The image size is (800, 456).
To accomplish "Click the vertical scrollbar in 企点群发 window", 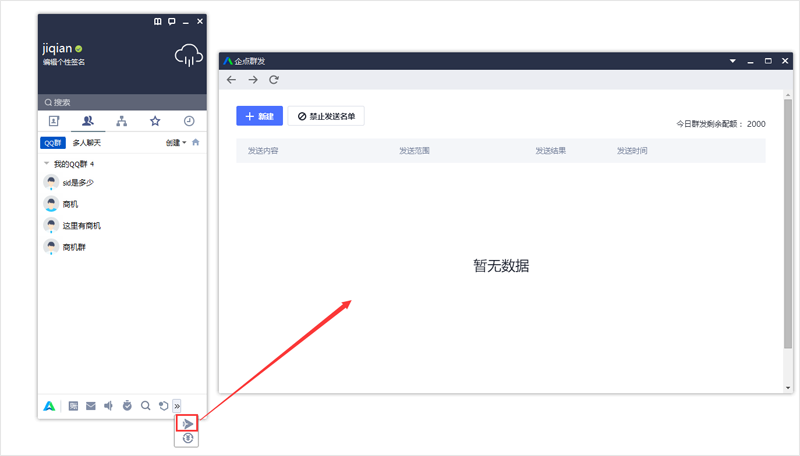I will [x=788, y=223].
